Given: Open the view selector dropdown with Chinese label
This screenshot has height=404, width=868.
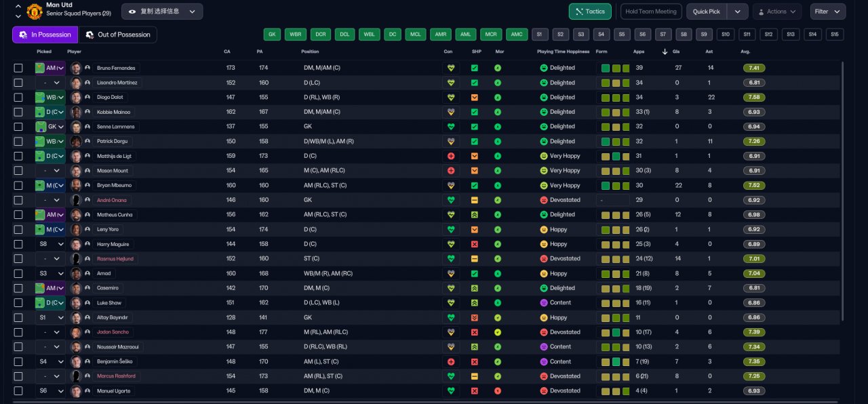Looking at the screenshot, I should pos(162,12).
